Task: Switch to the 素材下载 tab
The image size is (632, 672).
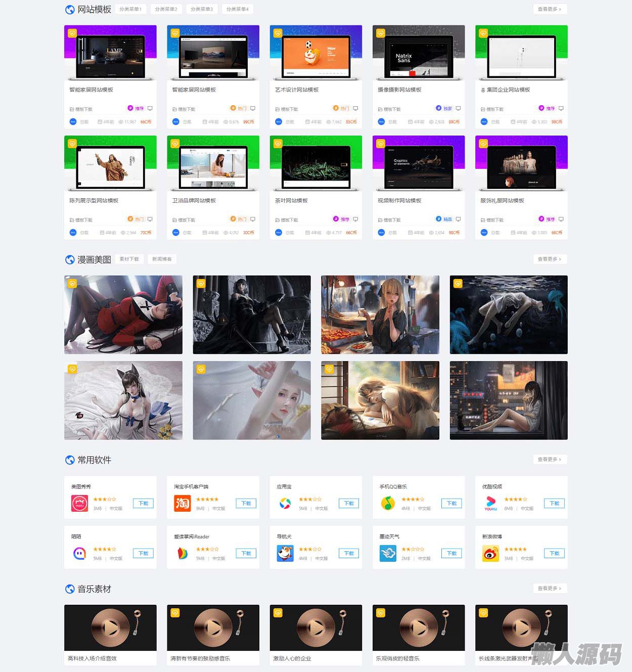Action: [129, 259]
